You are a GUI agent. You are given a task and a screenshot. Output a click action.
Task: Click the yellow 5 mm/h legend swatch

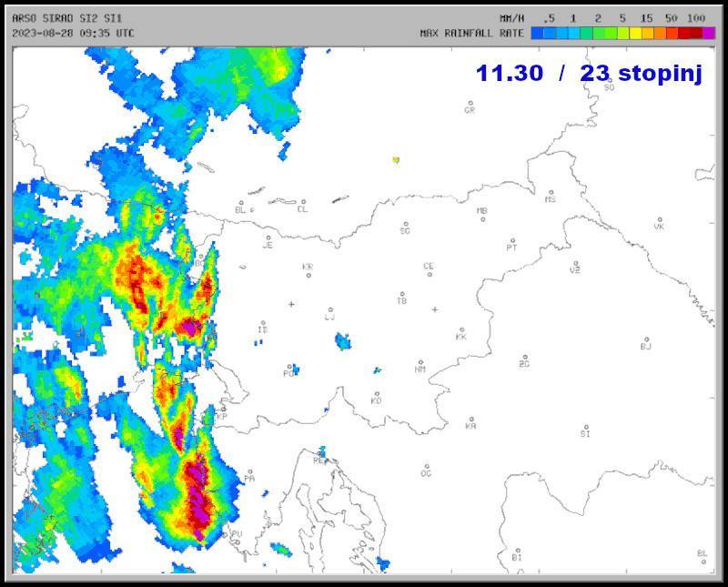coord(634,33)
